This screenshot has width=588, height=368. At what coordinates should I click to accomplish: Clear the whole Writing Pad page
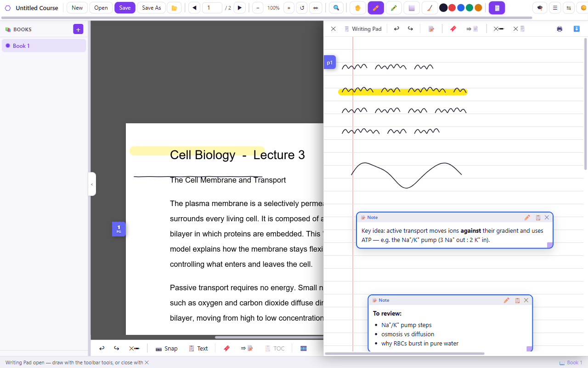pos(519,29)
